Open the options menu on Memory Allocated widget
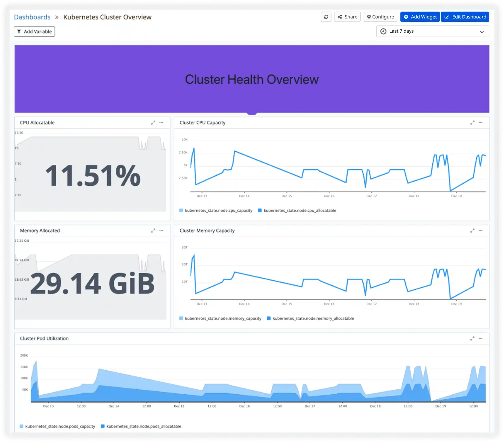The width and height of the screenshot is (504, 442). point(162,230)
